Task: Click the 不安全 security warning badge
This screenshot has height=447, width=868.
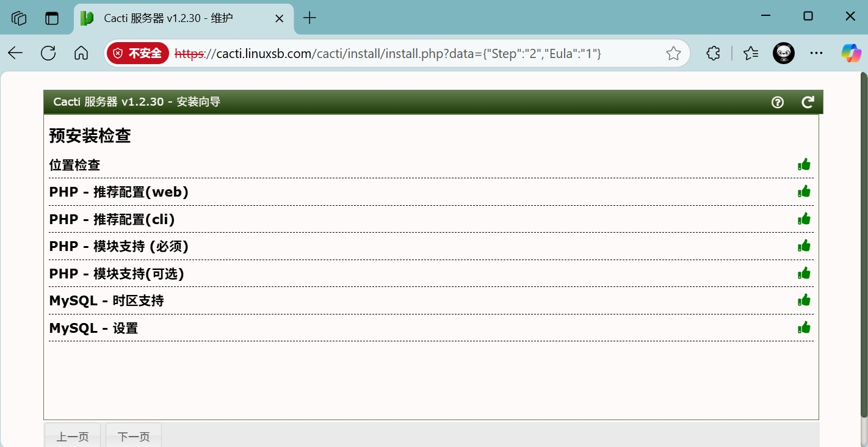Action: pyautogui.click(x=138, y=54)
